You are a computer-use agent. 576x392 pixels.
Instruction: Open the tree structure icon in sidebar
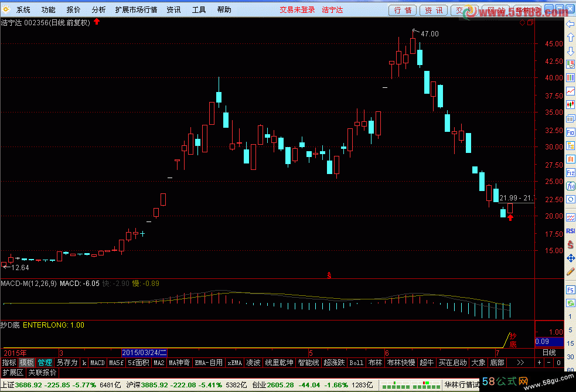click(570, 145)
